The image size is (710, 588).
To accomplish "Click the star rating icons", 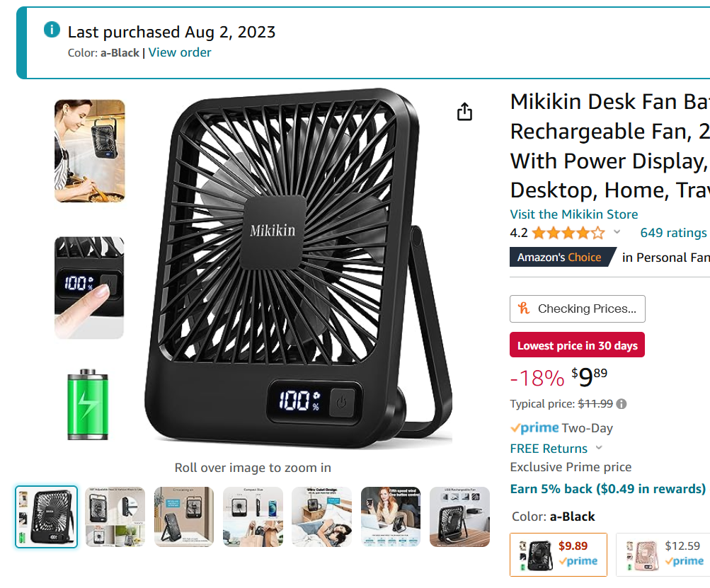I will tap(568, 233).
